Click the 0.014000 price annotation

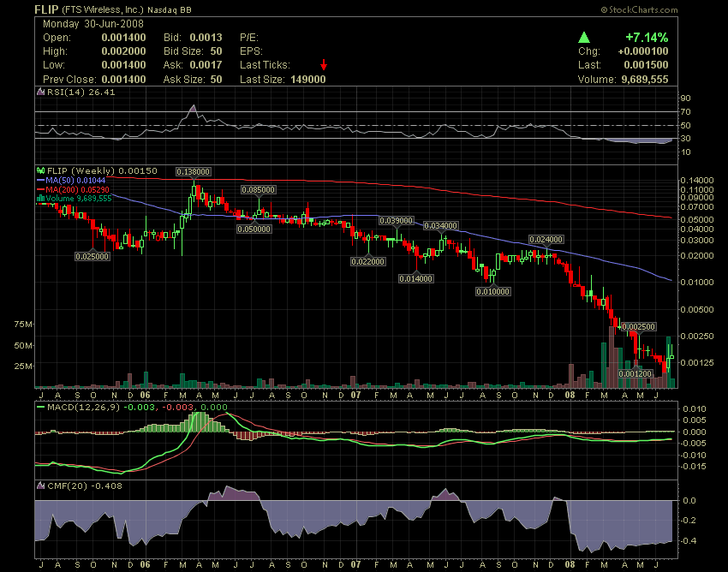point(416,278)
